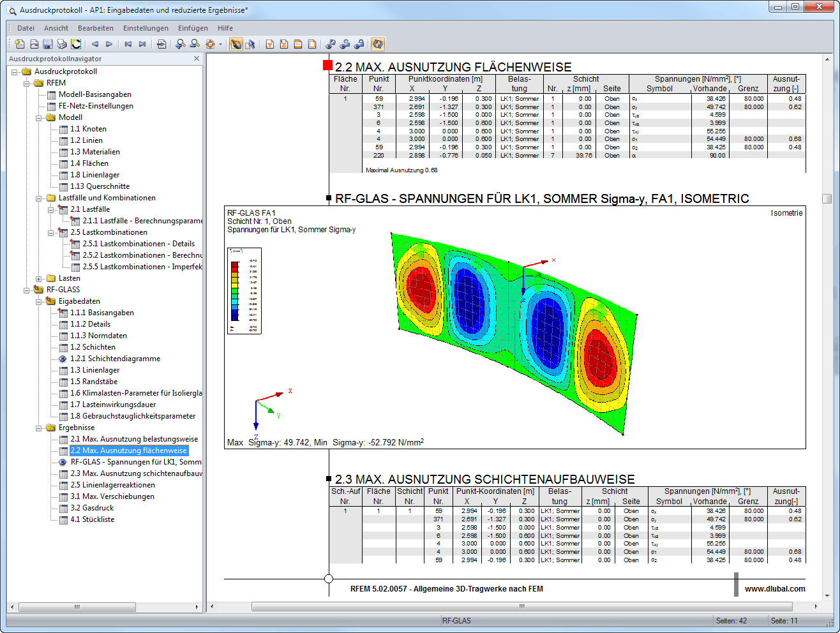Viewport: 840px width, 633px height.
Task: Click the vertical scrollbar thumb of preview
Action: [x=827, y=198]
